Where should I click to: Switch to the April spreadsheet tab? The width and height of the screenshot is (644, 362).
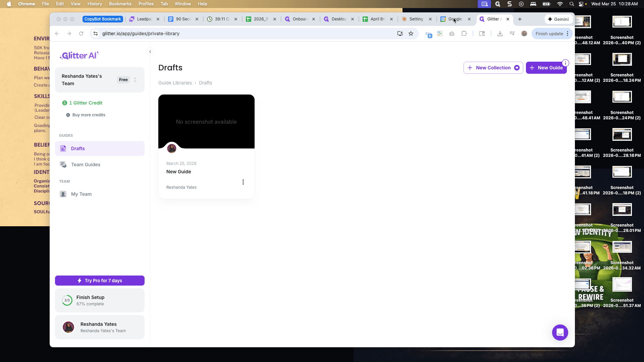point(378,19)
